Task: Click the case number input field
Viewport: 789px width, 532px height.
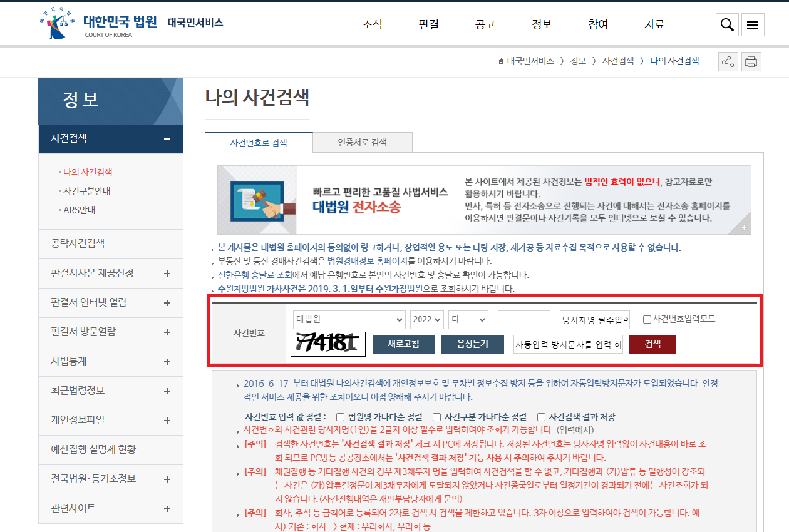Action: click(x=524, y=319)
